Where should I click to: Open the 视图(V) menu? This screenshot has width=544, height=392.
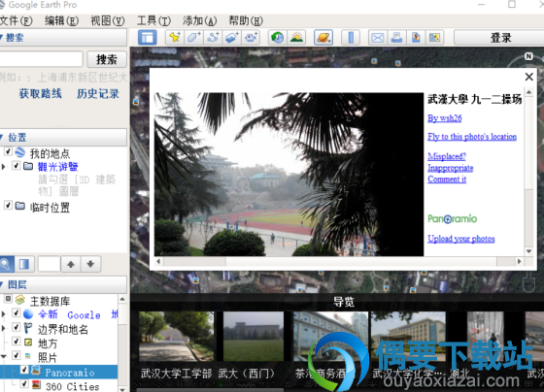pos(107,20)
